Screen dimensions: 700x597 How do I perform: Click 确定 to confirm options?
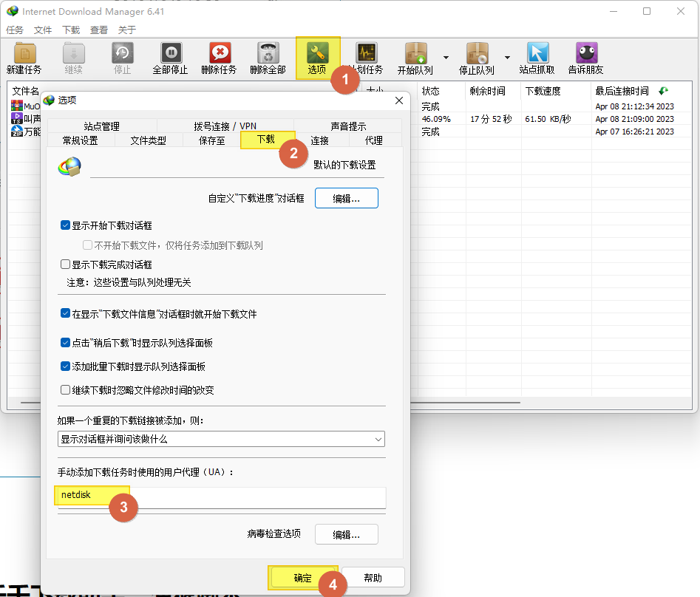point(303,578)
